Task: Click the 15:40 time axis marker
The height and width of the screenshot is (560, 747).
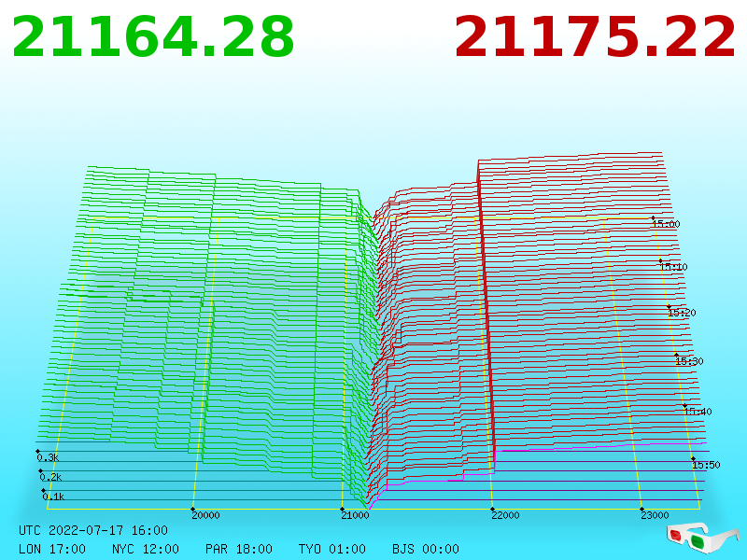Action: [698, 412]
